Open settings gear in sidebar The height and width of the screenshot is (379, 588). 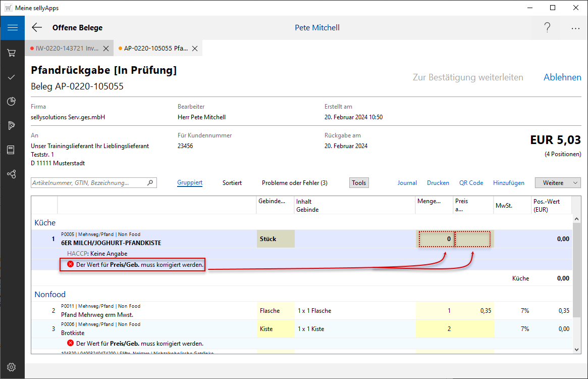click(12, 367)
